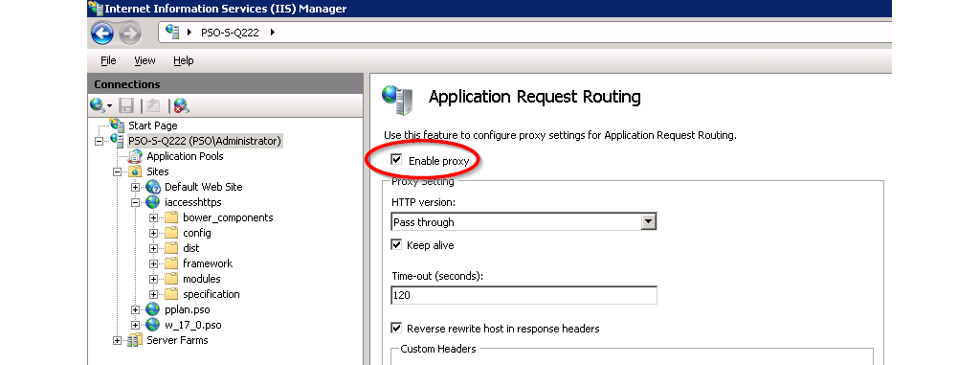Image resolution: width=980 pixels, height=365 pixels.
Task: Click the specification folder icon
Action: pos(171,294)
